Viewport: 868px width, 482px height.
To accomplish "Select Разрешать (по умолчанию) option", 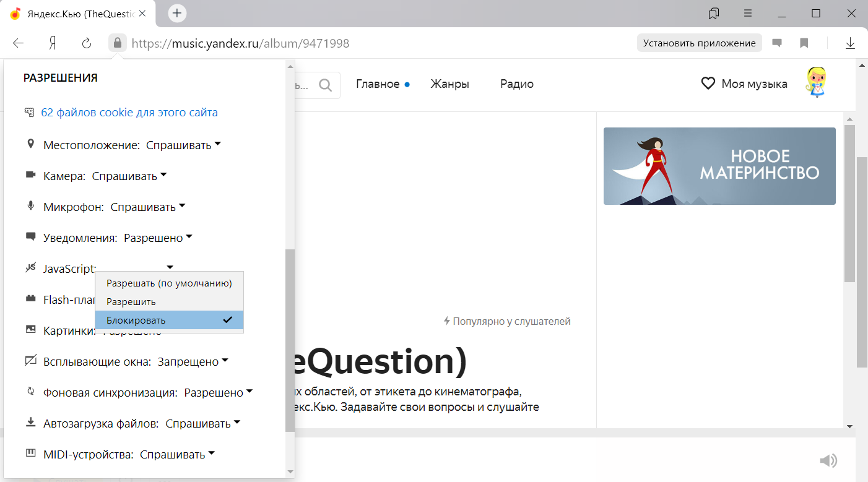I will [169, 283].
